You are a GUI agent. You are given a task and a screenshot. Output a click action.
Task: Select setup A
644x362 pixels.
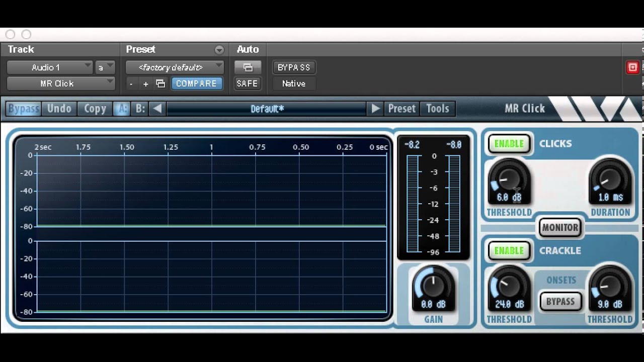(121, 109)
